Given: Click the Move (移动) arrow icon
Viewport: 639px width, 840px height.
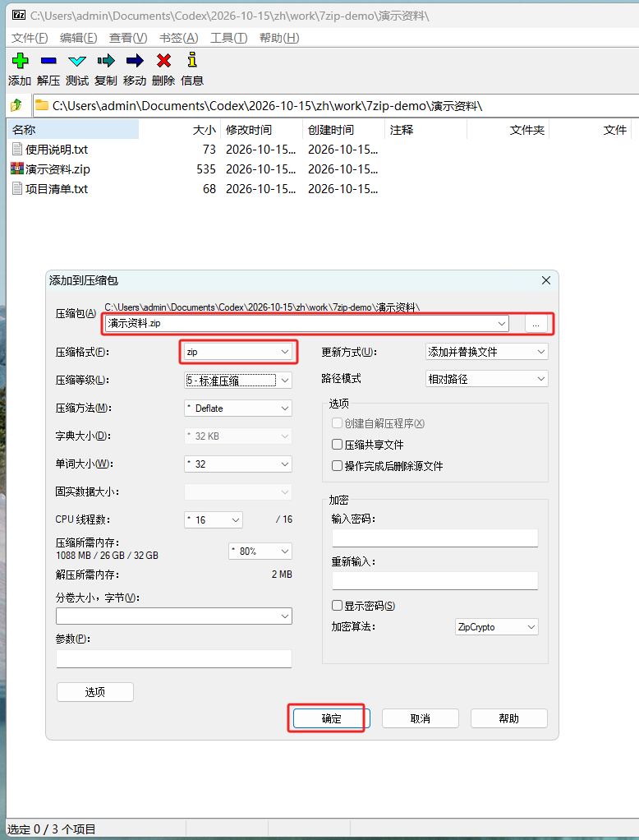Looking at the screenshot, I should click(135, 61).
